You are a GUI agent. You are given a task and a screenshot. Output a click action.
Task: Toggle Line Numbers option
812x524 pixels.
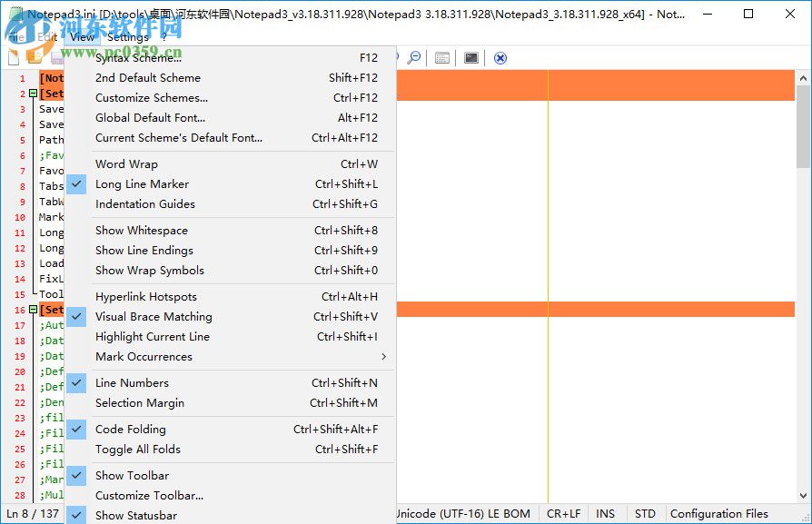tap(231, 382)
